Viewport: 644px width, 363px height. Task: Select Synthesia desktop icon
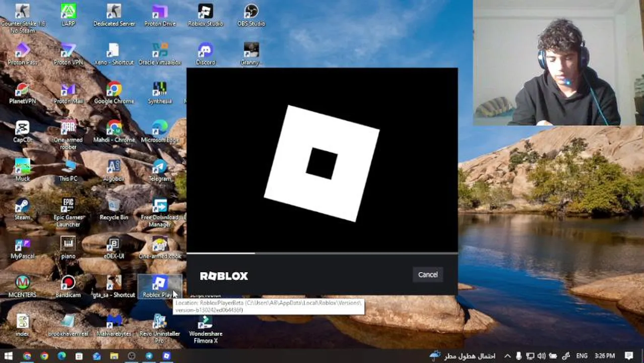(x=160, y=93)
